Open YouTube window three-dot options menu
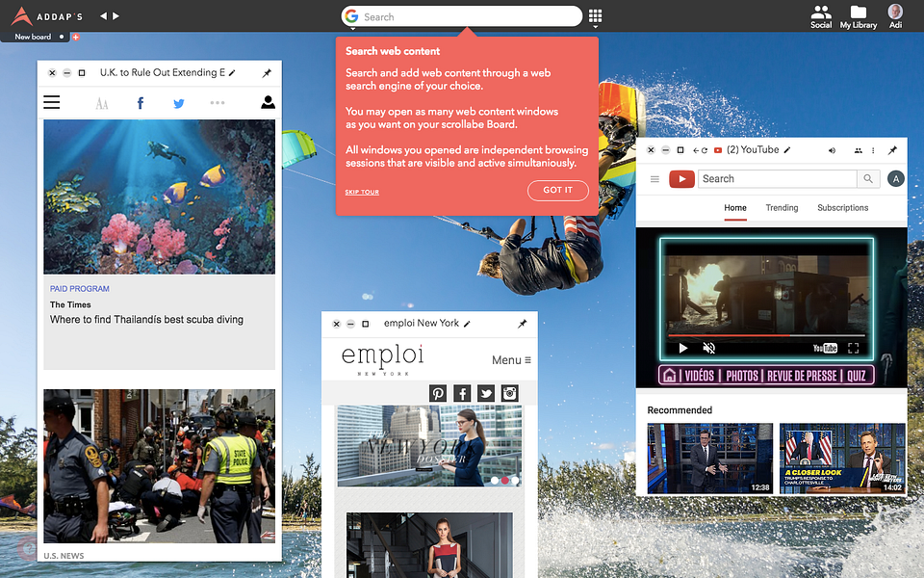Viewport: 924px width, 578px height. tap(873, 151)
